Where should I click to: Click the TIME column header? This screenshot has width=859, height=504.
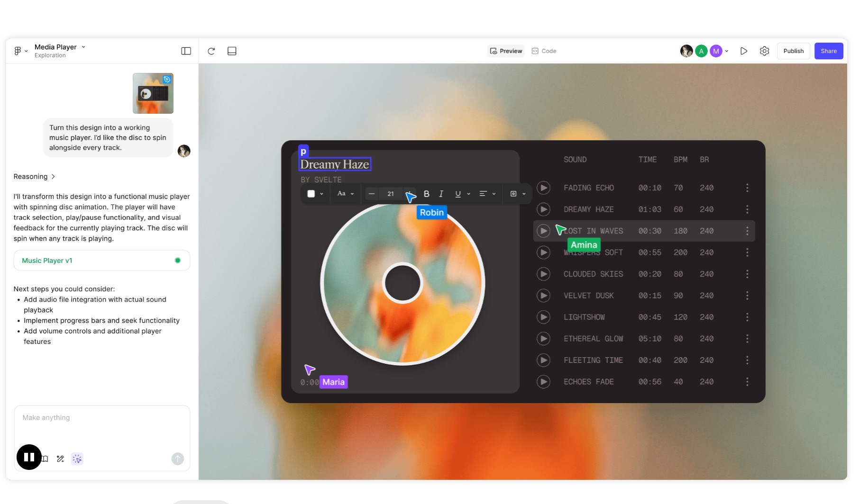point(647,160)
